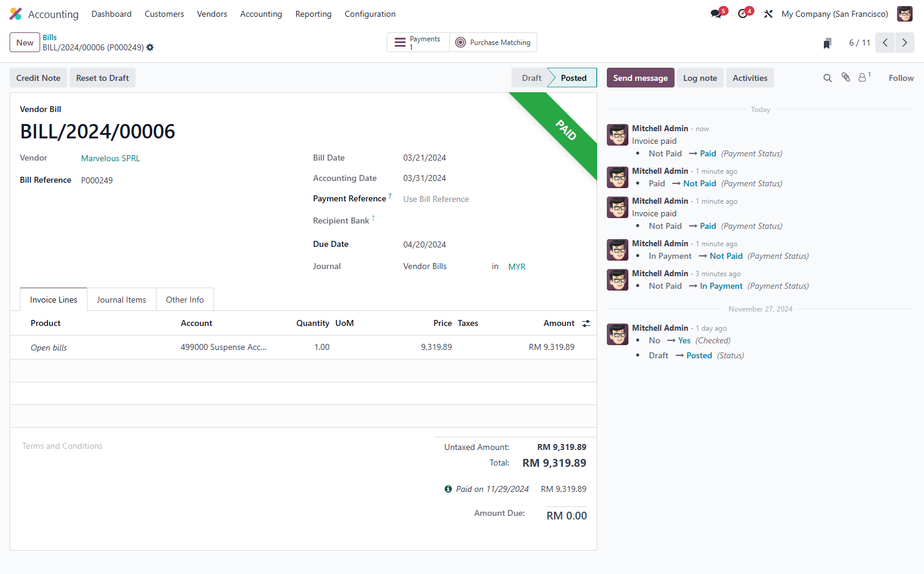This screenshot has height=574, width=924.
Task: Open vendor Marvelous SPRL link
Action: 110,158
